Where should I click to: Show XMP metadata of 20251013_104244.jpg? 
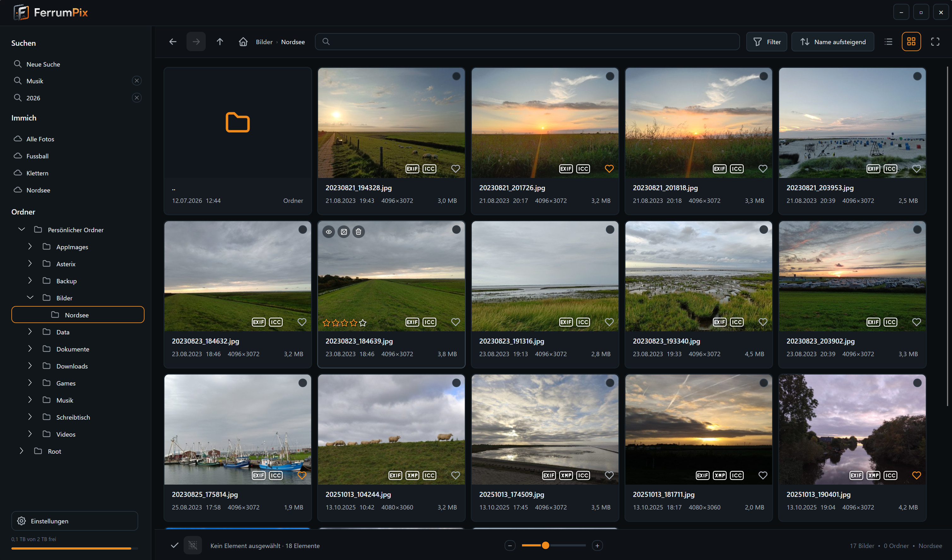pyautogui.click(x=412, y=475)
